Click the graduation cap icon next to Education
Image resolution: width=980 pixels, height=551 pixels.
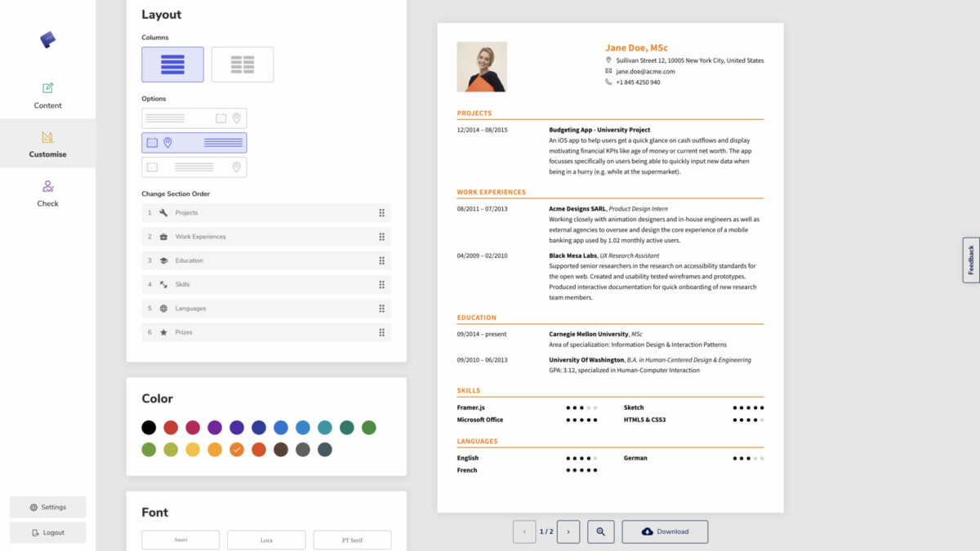click(x=163, y=260)
